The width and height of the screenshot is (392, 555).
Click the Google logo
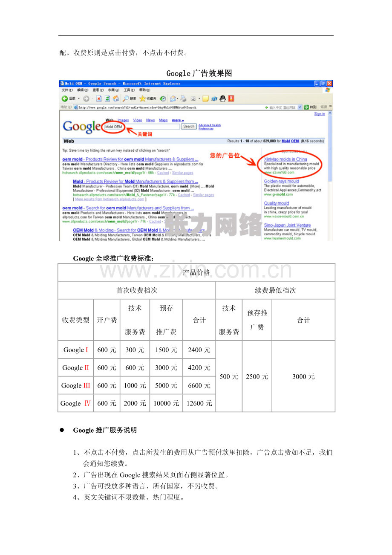coord(81,126)
